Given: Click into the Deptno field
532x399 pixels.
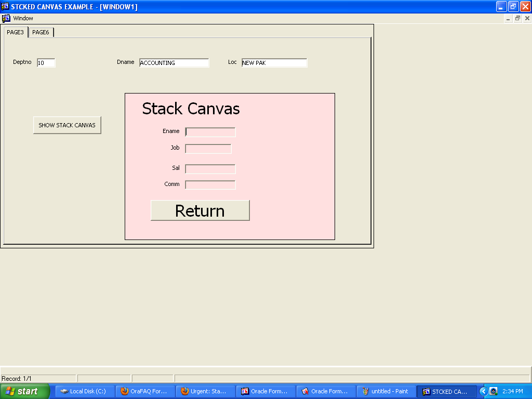Looking at the screenshot, I should click(x=46, y=63).
